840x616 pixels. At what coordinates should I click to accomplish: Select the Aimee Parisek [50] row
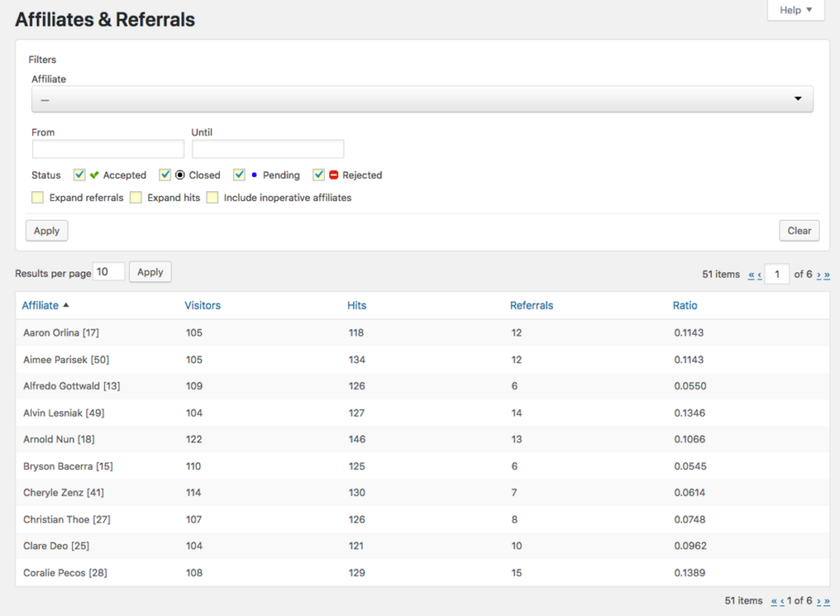[422, 359]
